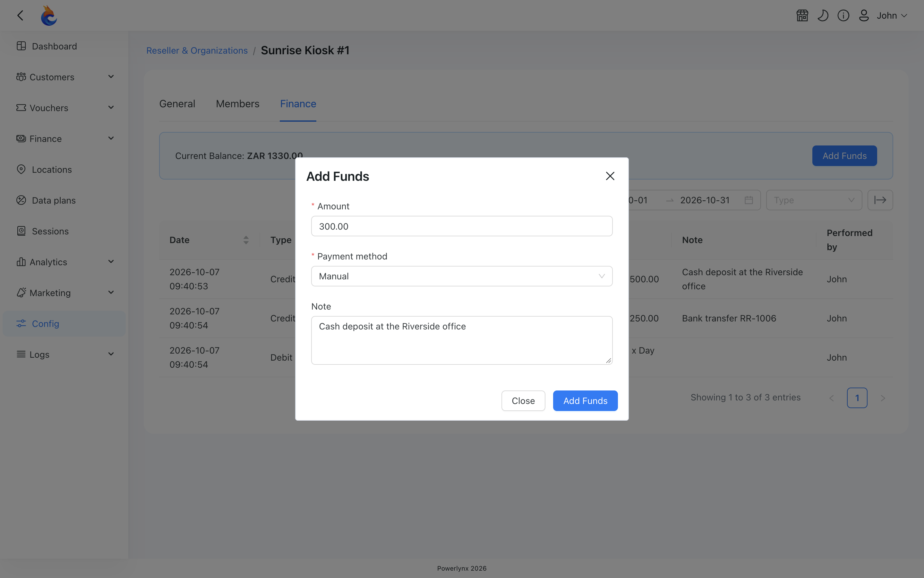
Task: Switch to the General tab
Action: 177,104
